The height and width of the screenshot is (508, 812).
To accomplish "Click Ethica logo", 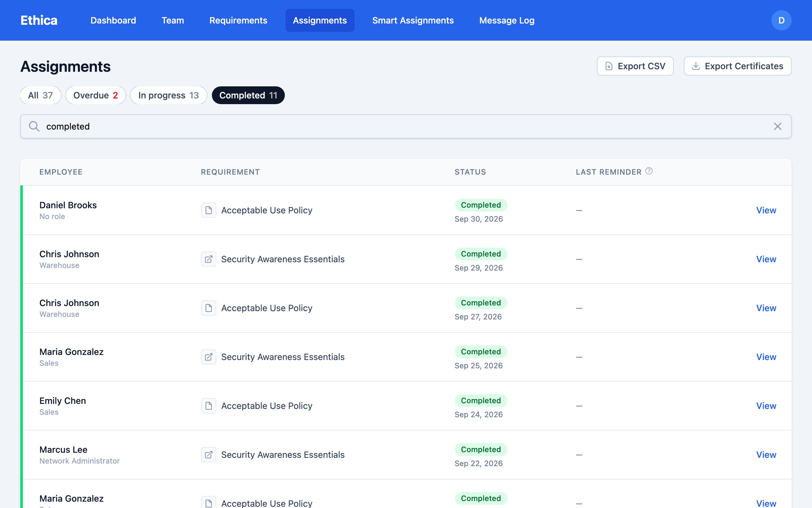I will (x=39, y=21).
